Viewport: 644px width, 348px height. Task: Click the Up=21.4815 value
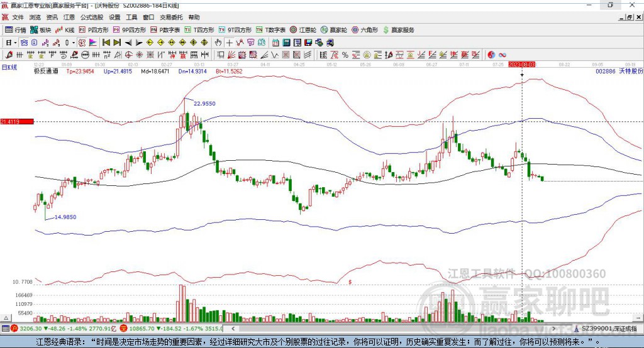tap(118, 71)
